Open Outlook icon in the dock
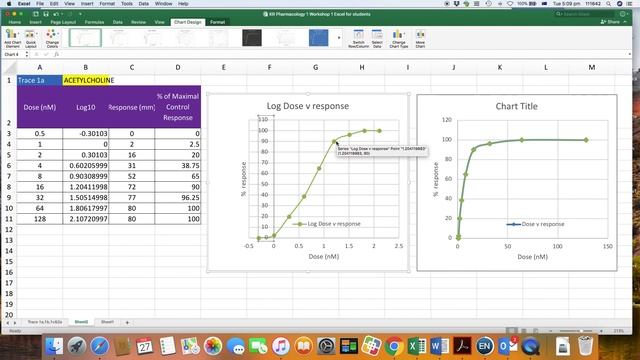Image resolution: width=640 pixels, height=360 pixels. coord(507,346)
